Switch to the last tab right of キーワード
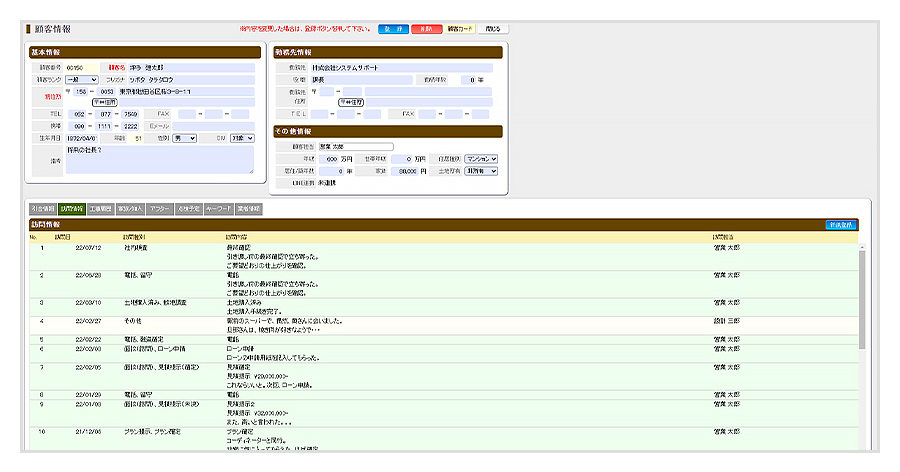This screenshot has width=900, height=472. (249, 209)
